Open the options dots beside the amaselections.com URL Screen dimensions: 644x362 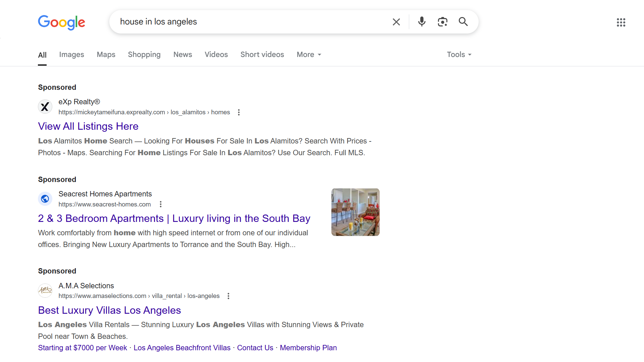click(x=228, y=296)
